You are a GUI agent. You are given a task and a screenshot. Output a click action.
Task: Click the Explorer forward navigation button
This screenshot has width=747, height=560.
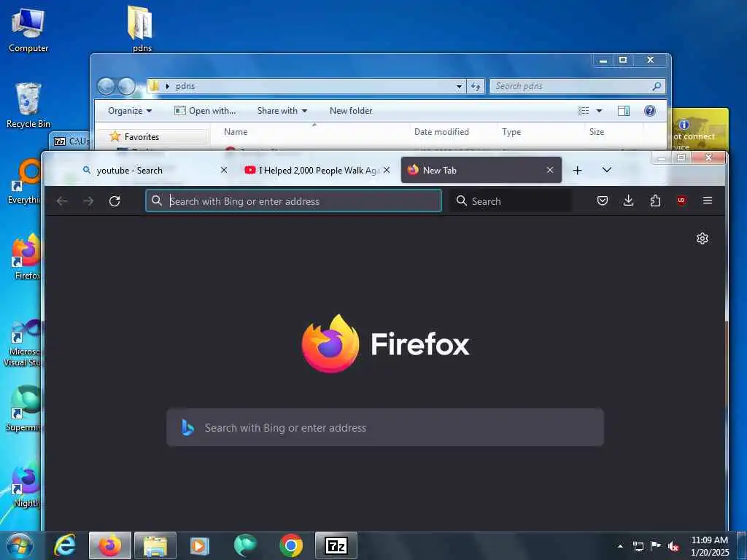pyautogui.click(x=127, y=86)
